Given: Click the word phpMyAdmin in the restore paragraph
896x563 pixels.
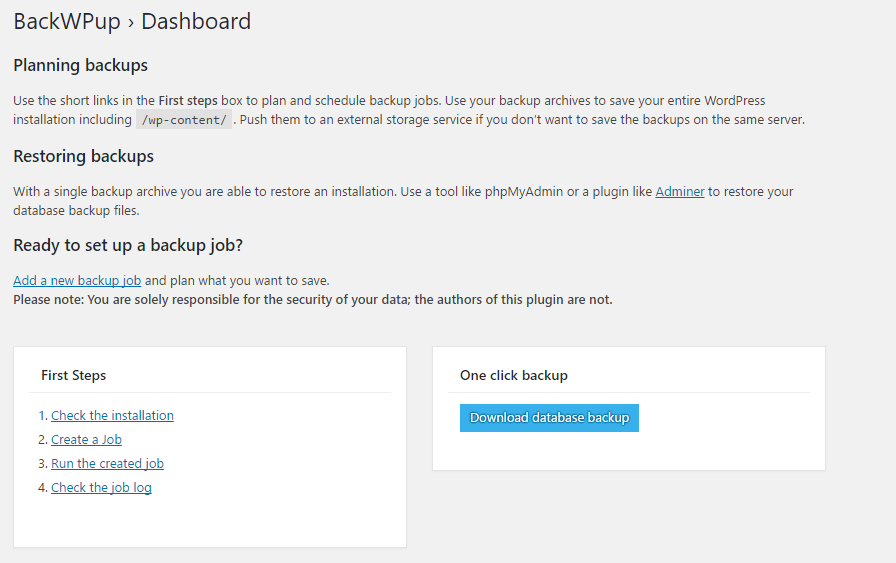Looking at the screenshot, I should point(521,192).
